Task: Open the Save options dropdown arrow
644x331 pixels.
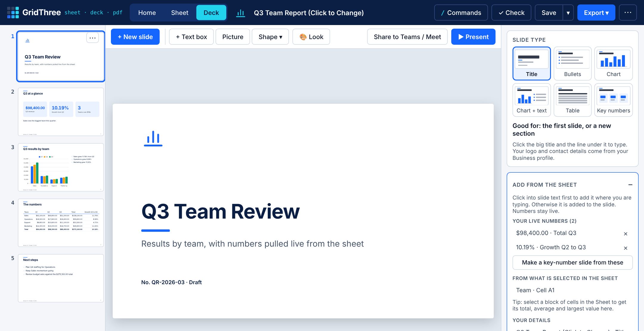Action: [x=568, y=13]
